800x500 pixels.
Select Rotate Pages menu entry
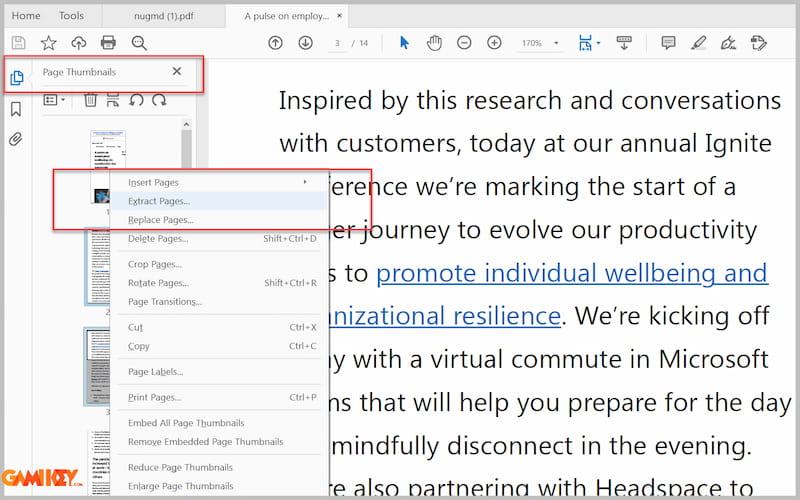click(219, 283)
